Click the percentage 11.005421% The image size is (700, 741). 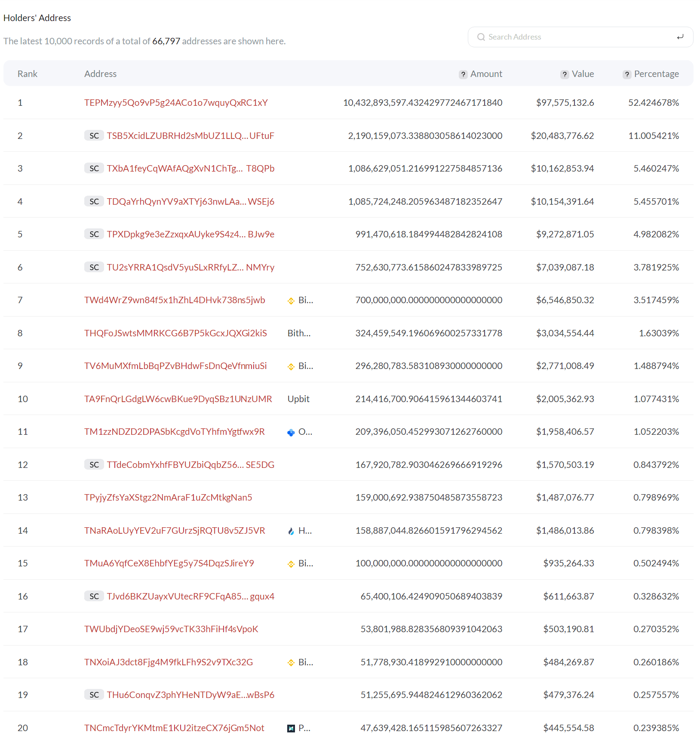point(654,136)
